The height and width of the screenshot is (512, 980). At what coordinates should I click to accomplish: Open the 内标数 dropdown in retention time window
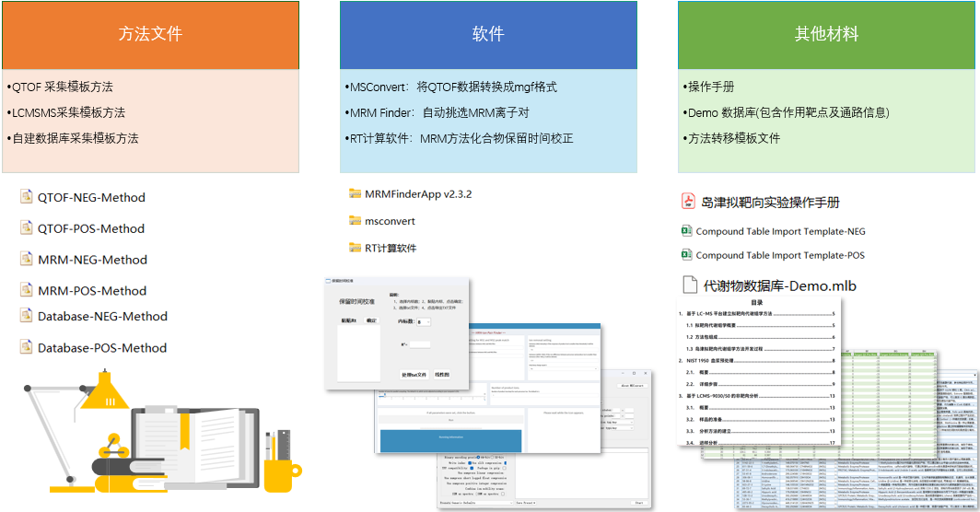tap(423, 322)
